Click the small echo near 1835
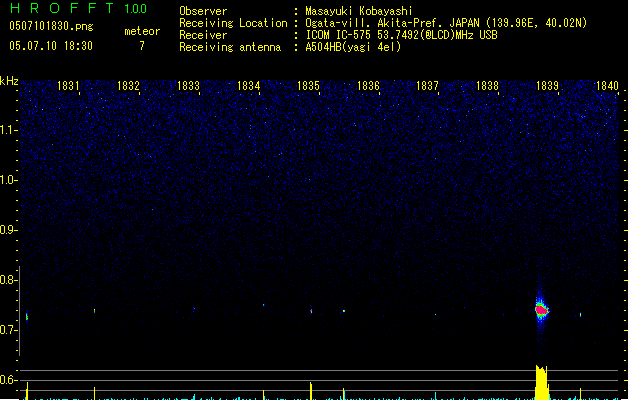 click(x=311, y=311)
